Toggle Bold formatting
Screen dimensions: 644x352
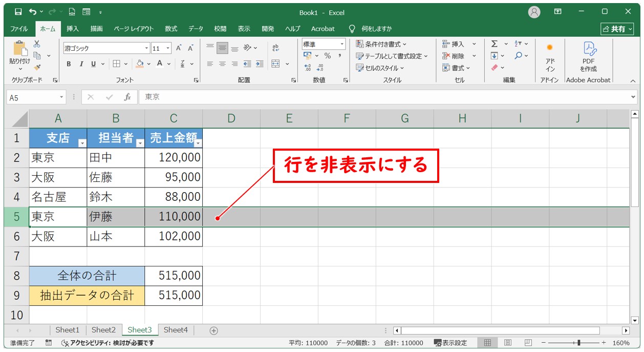(69, 64)
